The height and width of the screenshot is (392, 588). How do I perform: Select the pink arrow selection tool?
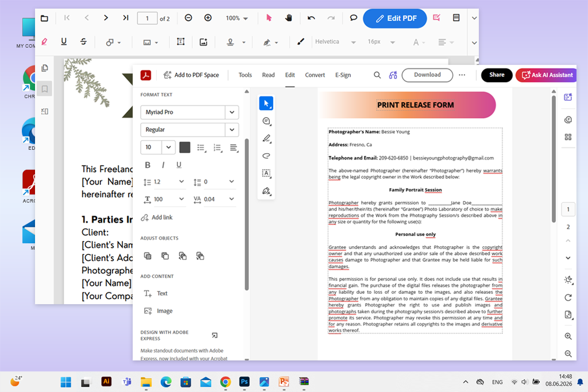(269, 18)
